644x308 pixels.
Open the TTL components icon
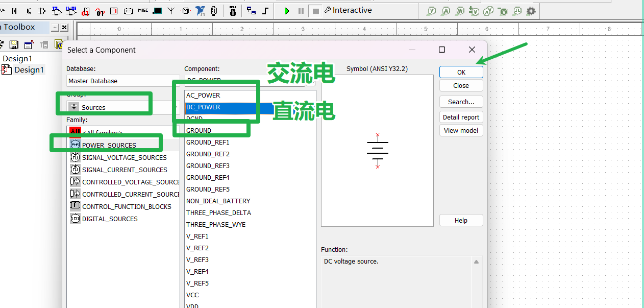[57, 10]
